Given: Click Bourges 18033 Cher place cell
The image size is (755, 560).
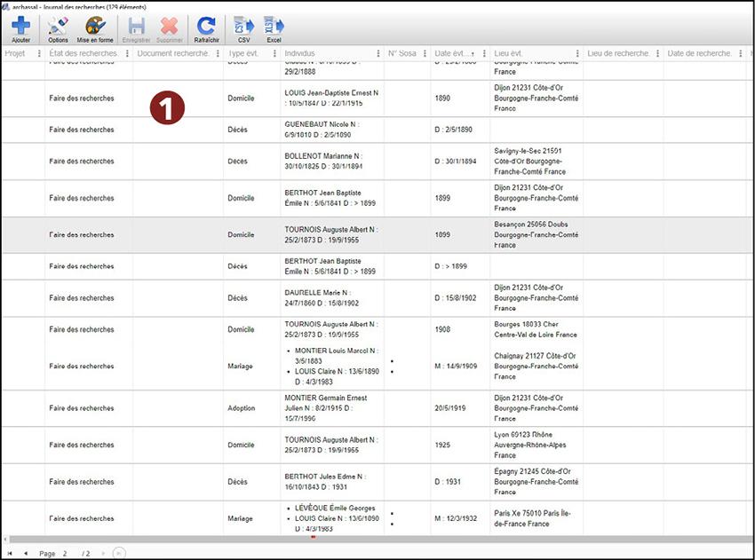Looking at the screenshot, I should pyautogui.click(x=535, y=329).
